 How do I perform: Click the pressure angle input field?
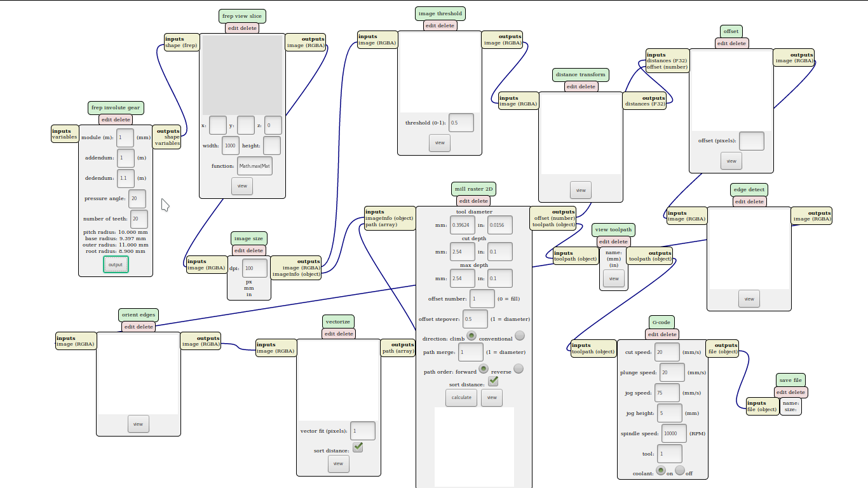pyautogui.click(x=137, y=199)
